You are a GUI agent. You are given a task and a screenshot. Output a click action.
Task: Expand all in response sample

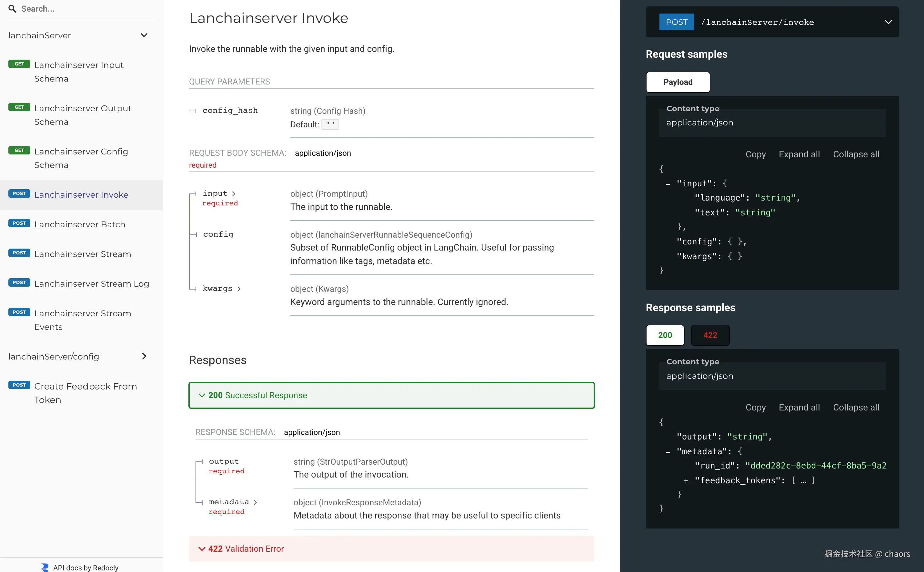pyautogui.click(x=799, y=408)
